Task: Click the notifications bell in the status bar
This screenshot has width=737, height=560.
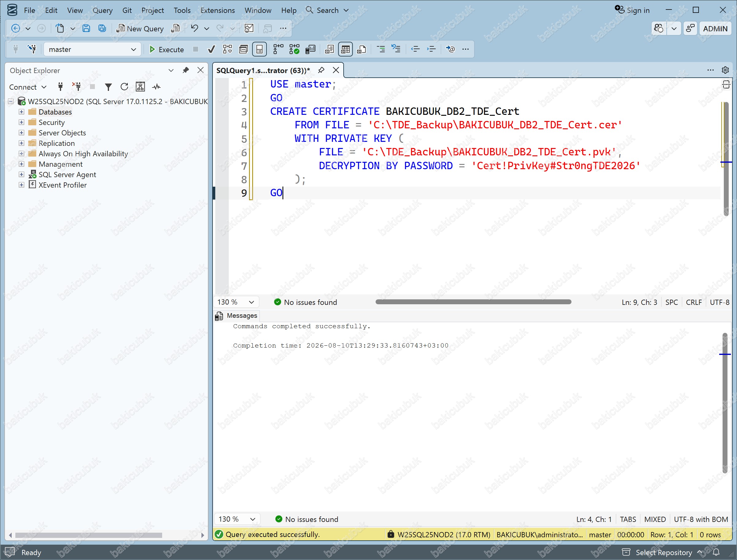Action: pos(716,552)
